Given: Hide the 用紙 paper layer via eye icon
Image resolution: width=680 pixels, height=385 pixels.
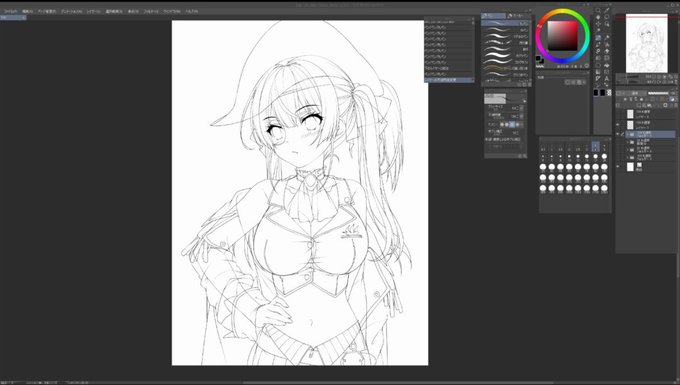Looking at the screenshot, I should click(618, 166).
